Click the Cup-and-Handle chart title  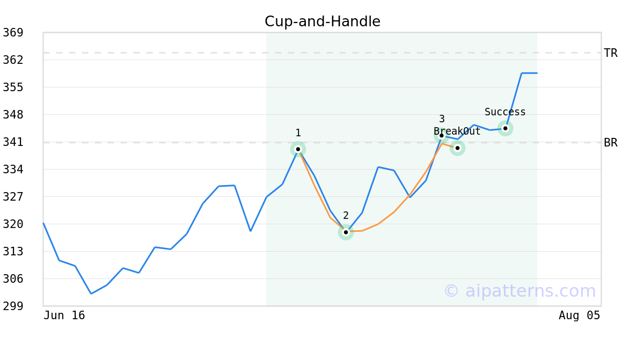click(323, 22)
